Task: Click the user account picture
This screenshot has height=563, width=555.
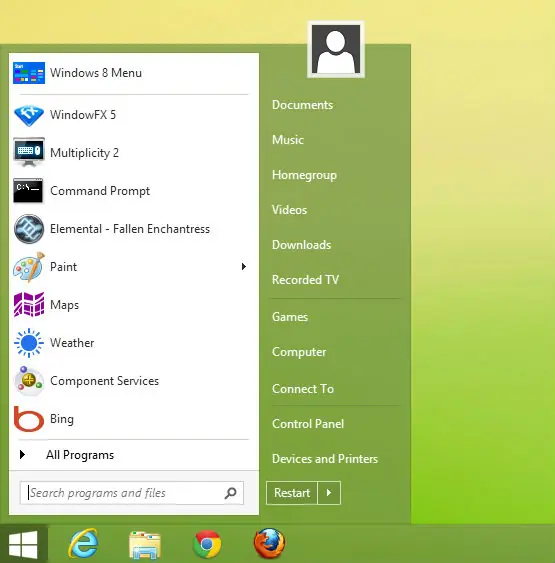Action: 336,49
